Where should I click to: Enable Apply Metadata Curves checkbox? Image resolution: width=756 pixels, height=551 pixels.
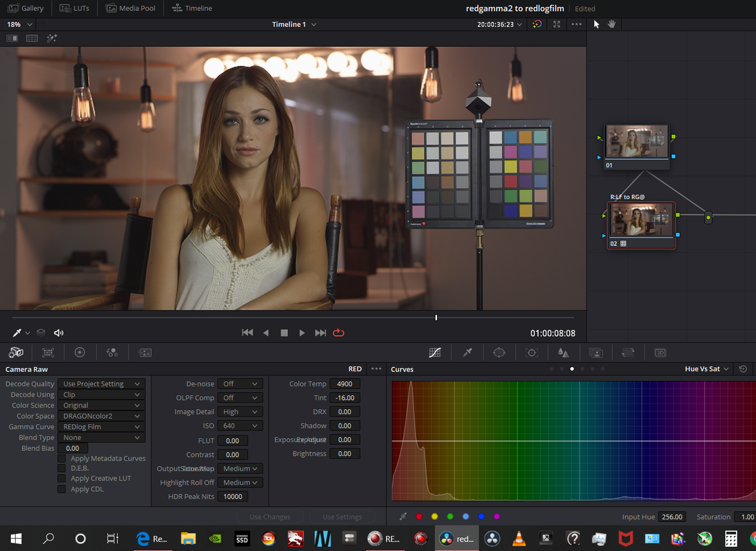click(x=62, y=459)
